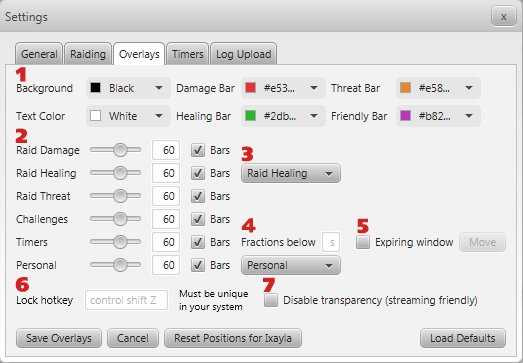
Task: Open the Threat Bar color dropdown
Action: pos(438,88)
